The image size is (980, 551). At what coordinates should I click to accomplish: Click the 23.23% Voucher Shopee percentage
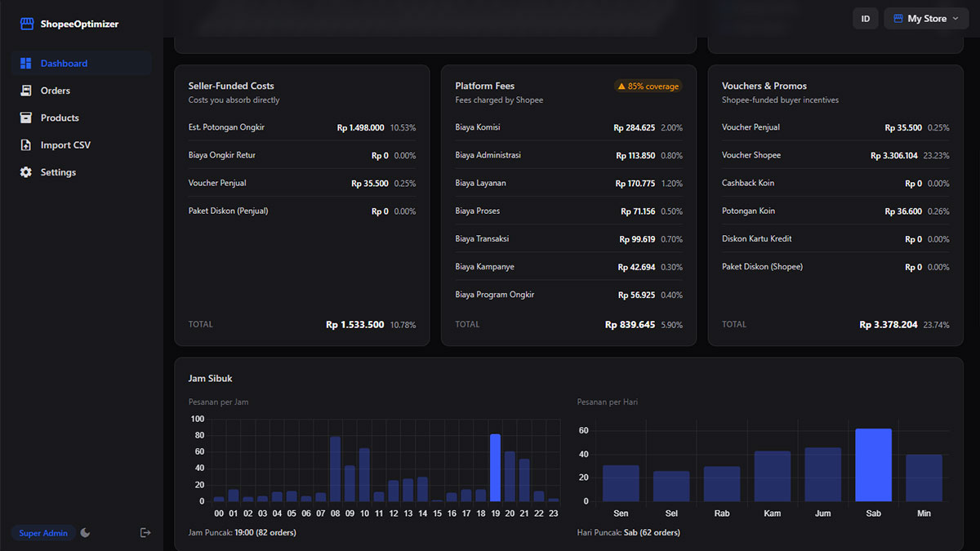936,155
